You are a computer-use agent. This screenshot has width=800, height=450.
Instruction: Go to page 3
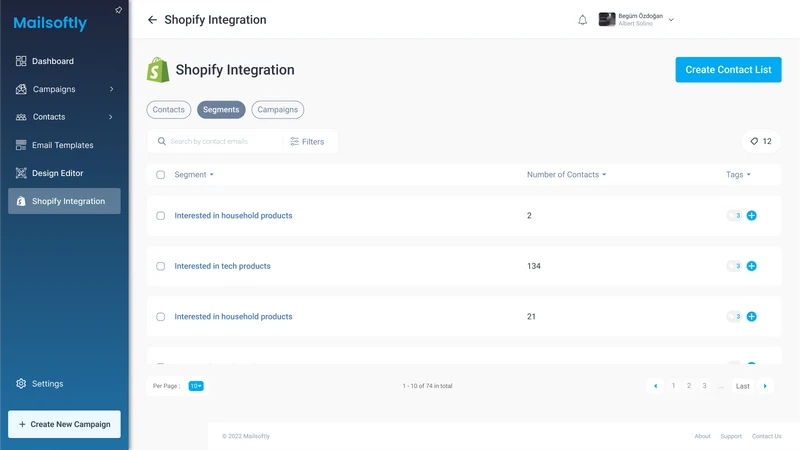(x=705, y=386)
